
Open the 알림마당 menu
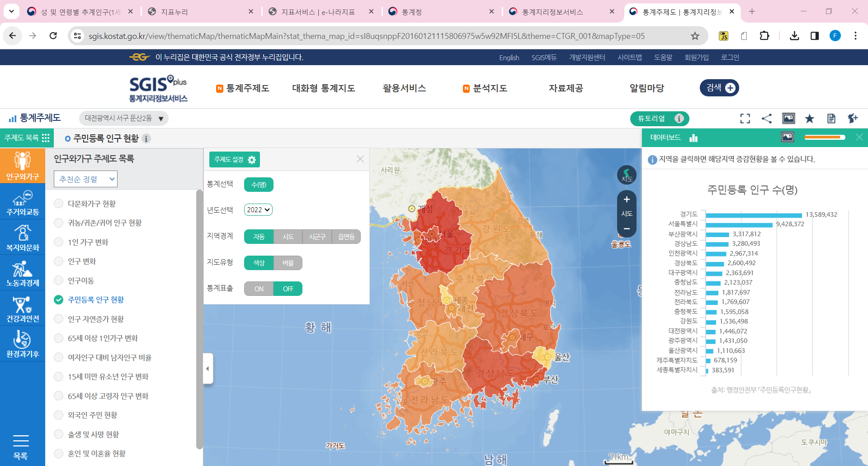pos(647,88)
